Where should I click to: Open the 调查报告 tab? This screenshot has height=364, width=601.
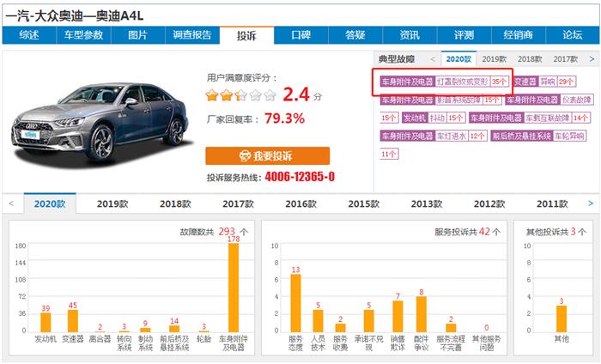coord(192,35)
